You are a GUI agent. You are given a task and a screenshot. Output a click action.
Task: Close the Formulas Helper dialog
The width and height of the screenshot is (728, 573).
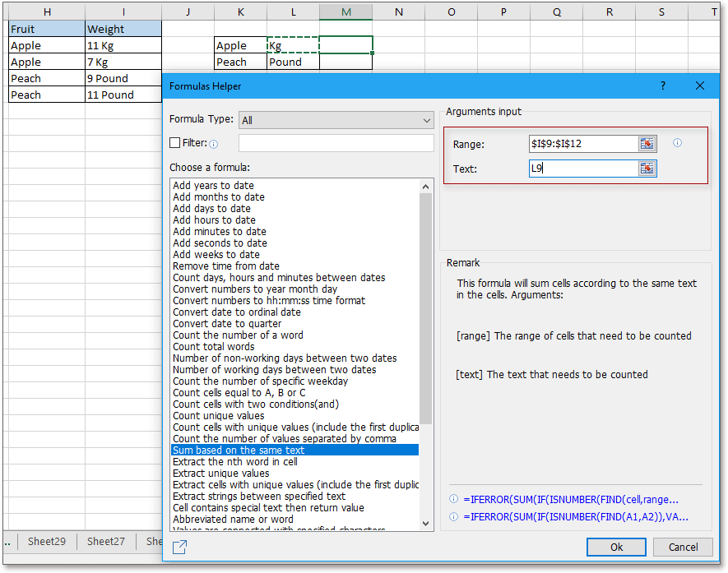click(700, 86)
